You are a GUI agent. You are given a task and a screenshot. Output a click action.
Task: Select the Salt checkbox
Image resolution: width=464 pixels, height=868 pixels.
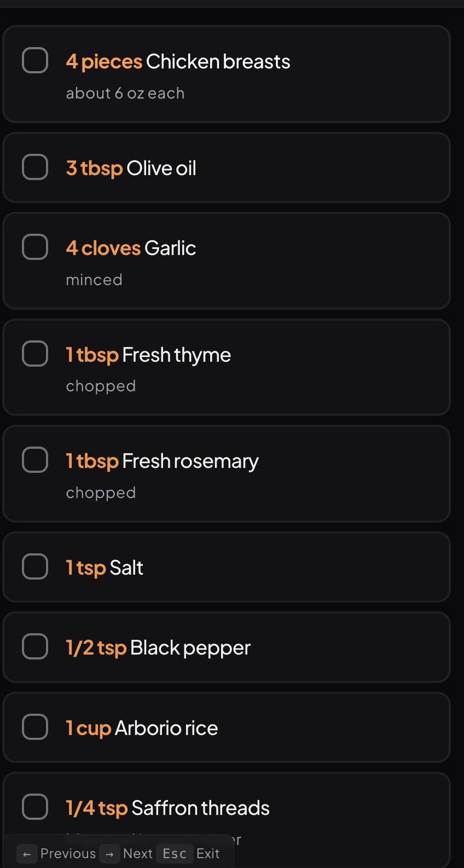click(x=35, y=566)
